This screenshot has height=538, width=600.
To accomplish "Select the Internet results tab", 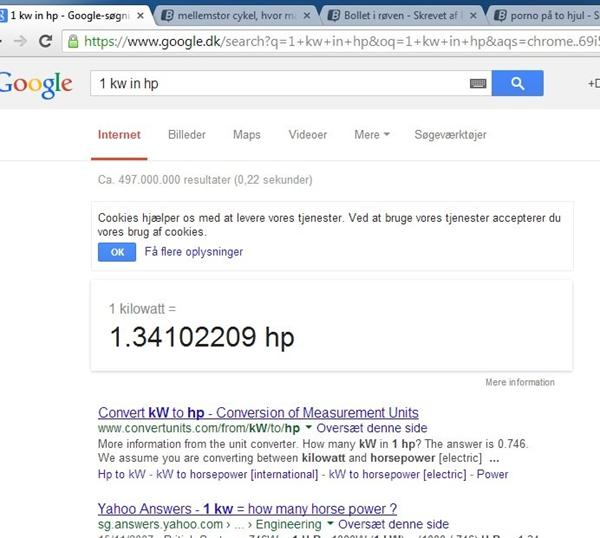I will tap(119, 135).
